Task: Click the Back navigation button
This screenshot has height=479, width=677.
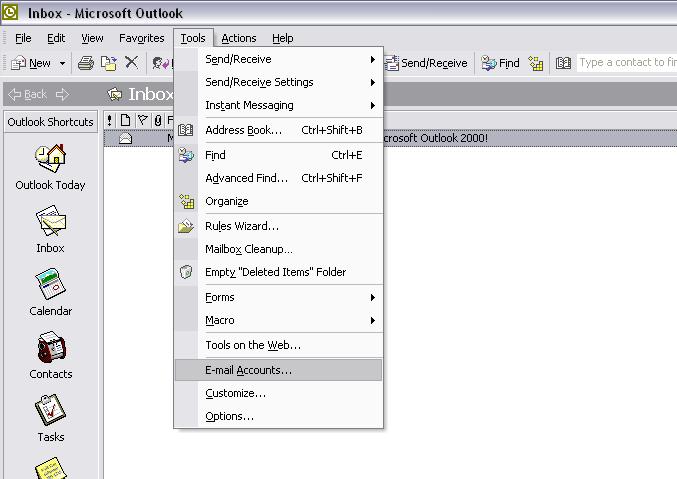Action: point(28,94)
